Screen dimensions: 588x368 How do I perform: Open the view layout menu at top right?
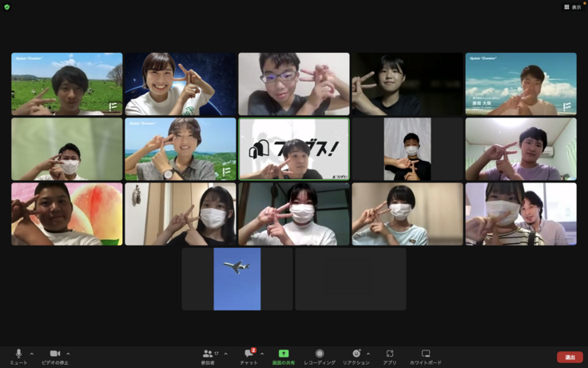coord(572,6)
